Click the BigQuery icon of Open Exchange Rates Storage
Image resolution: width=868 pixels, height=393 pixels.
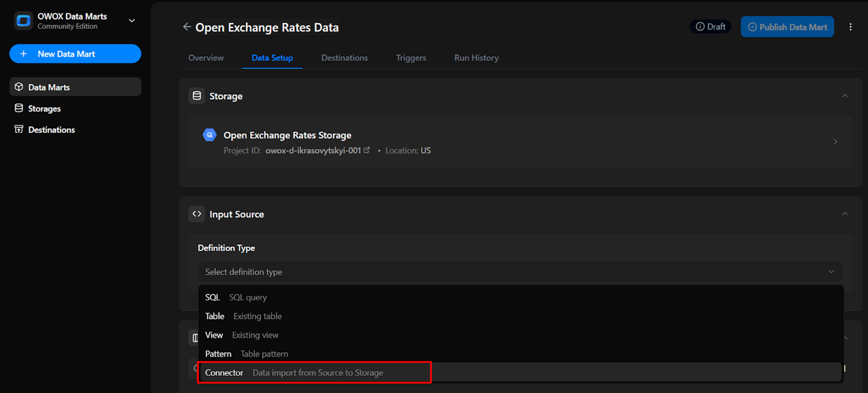coord(210,135)
